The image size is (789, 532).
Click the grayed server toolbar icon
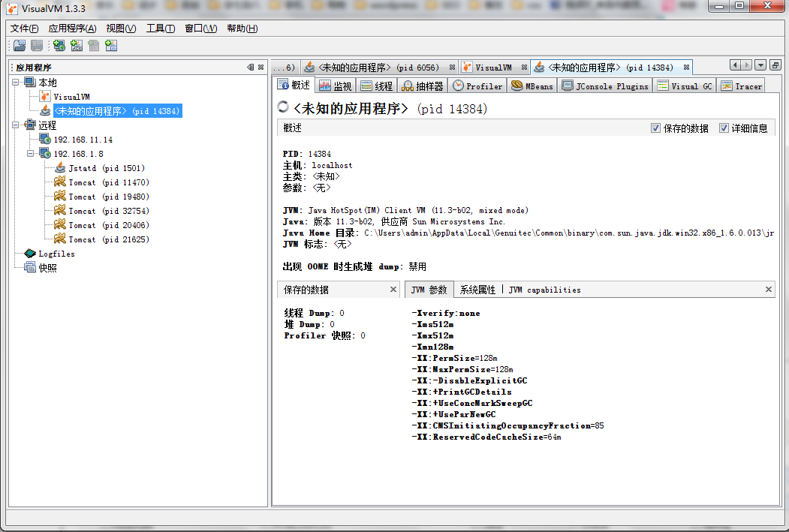tap(94, 46)
